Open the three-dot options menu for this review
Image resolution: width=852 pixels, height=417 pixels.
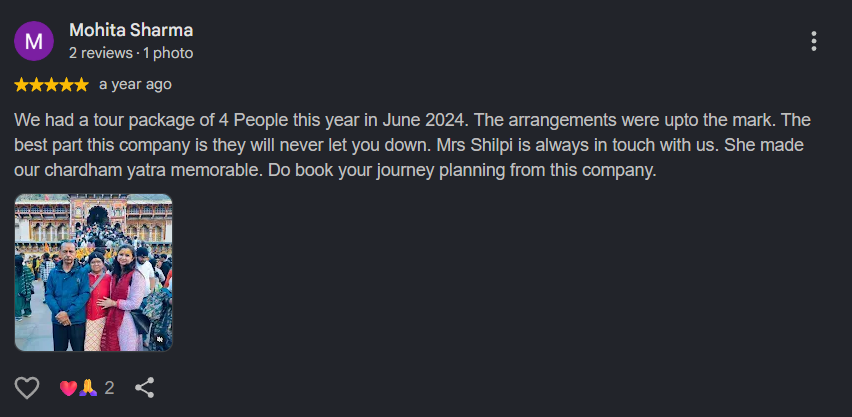coord(813,41)
